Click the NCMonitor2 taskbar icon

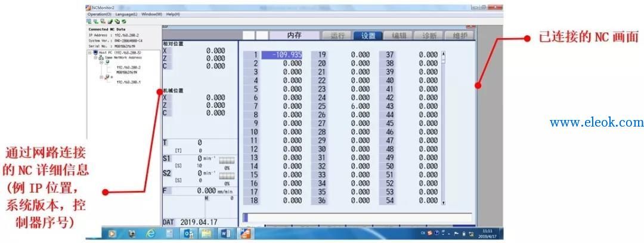pos(245,233)
